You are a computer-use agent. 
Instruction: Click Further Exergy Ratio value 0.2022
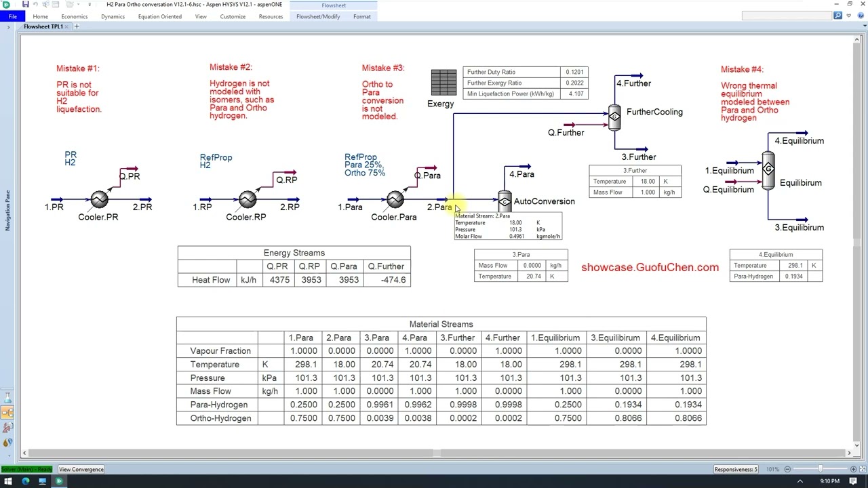575,83
